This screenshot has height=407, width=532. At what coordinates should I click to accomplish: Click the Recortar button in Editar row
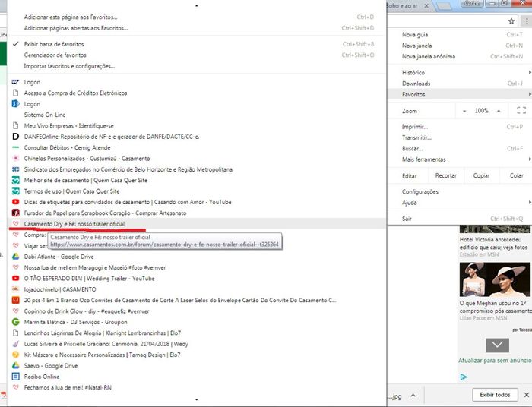click(x=446, y=175)
